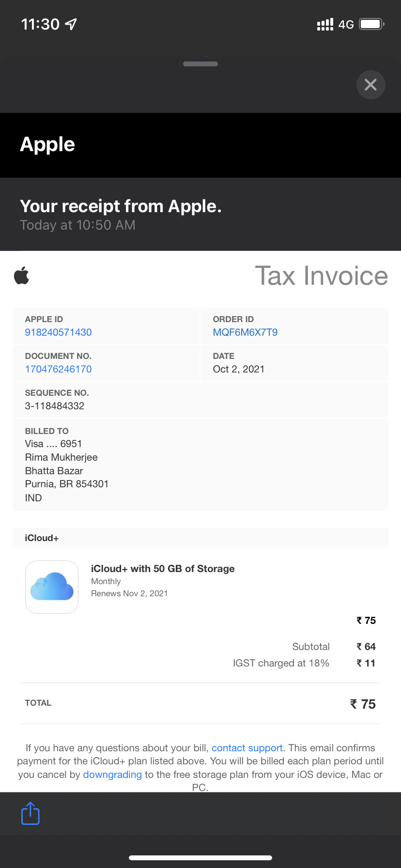Open document number 170476246170 link

58,369
